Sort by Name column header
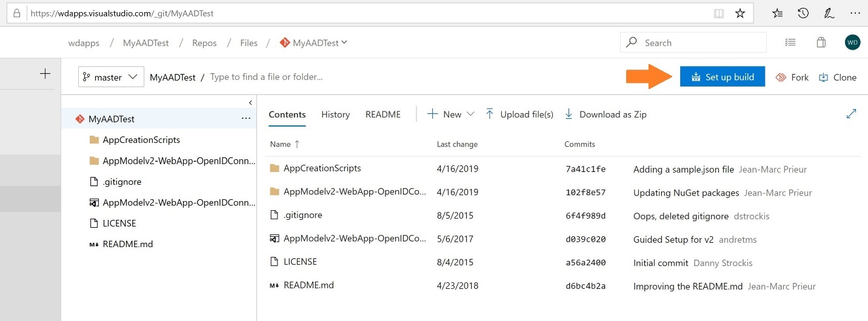Viewport: 868px width, 321px height. coord(285,144)
